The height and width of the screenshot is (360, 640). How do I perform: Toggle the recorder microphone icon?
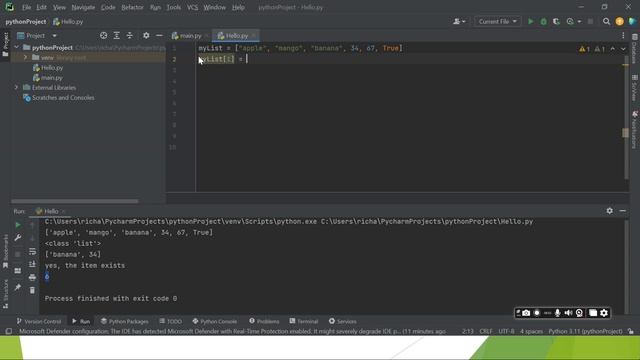pos(558,313)
